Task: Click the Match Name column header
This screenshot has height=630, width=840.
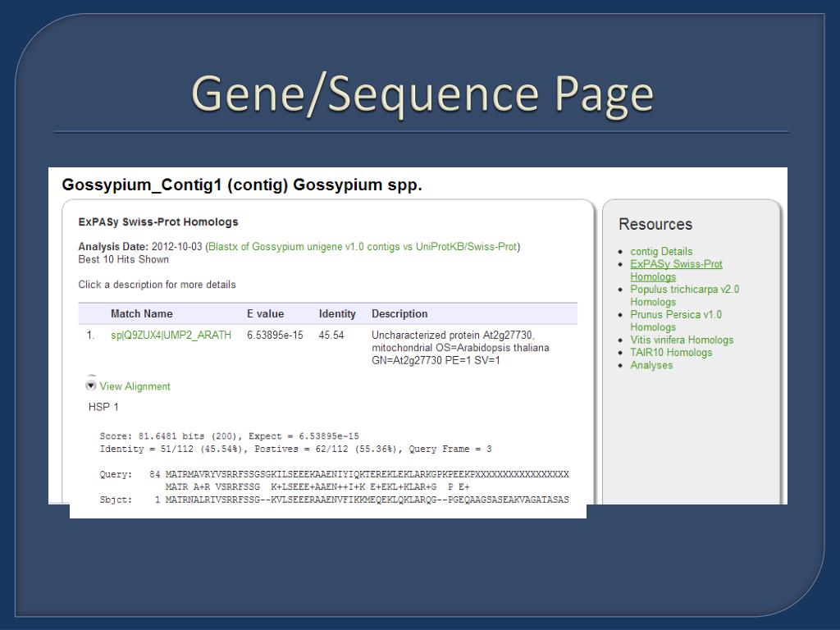Action: click(141, 313)
